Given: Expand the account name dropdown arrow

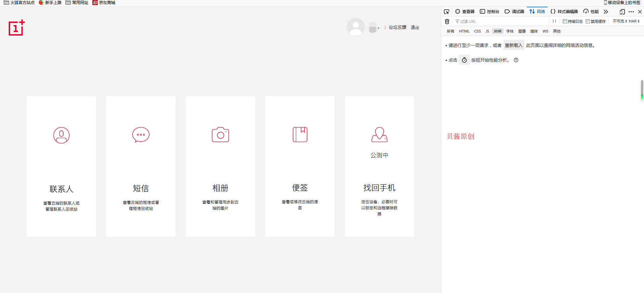Looking at the screenshot, I should [x=378, y=28].
